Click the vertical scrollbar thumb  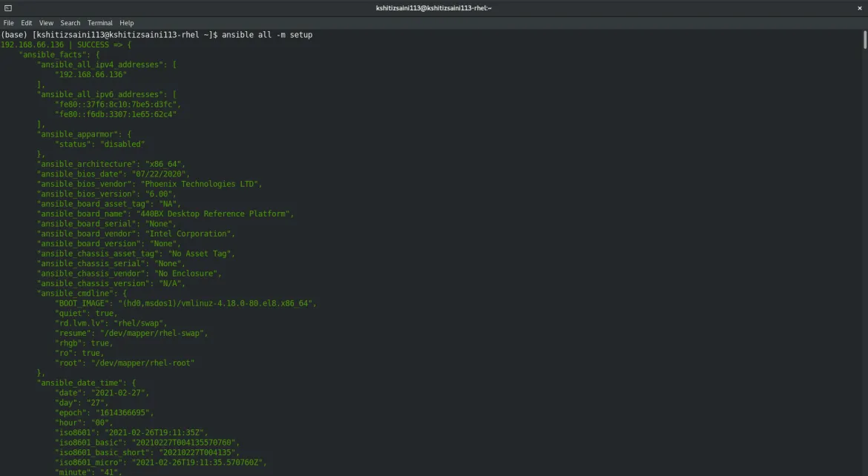click(865, 40)
